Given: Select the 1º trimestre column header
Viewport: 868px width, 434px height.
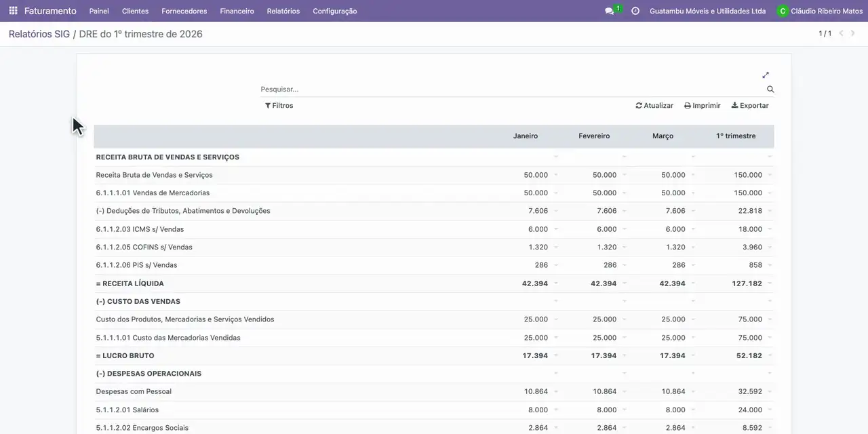Looking at the screenshot, I should [x=736, y=136].
